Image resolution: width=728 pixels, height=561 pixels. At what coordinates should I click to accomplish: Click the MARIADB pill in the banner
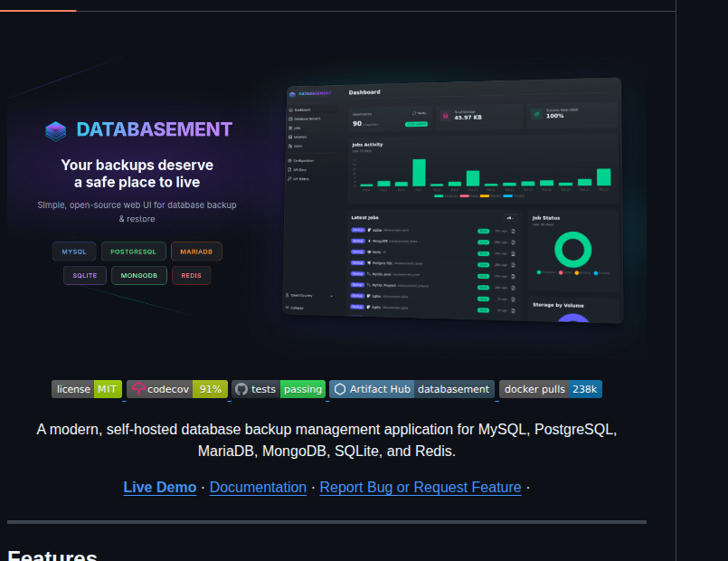pyautogui.click(x=196, y=252)
